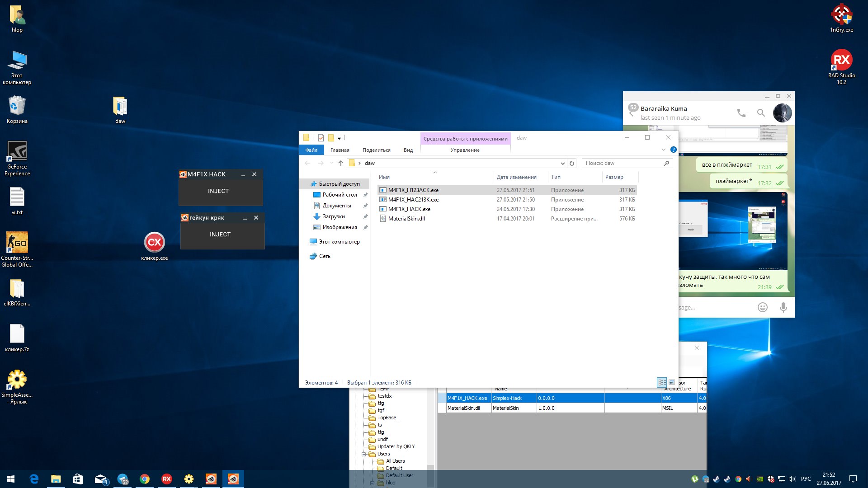Refresh the daw folder view

(572, 163)
